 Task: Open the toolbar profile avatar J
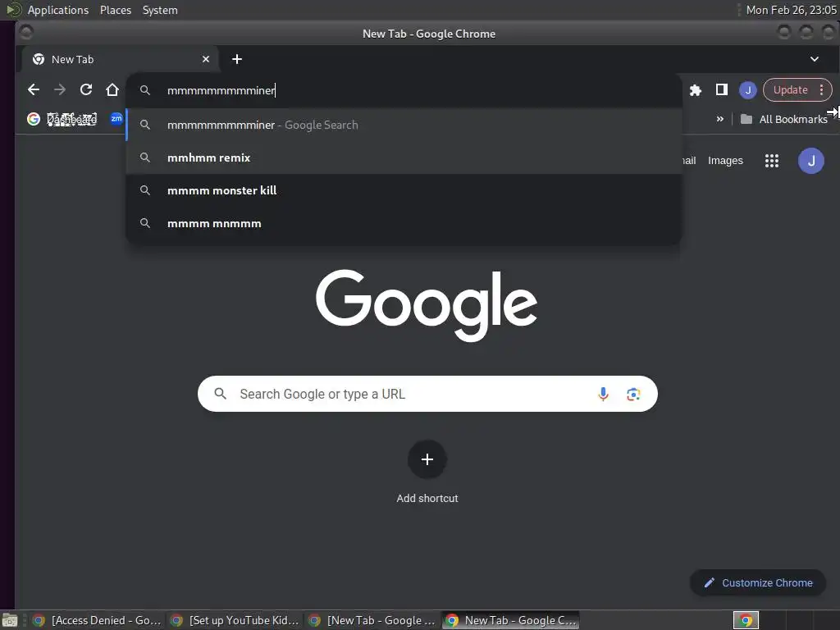pyautogui.click(x=748, y=90)
